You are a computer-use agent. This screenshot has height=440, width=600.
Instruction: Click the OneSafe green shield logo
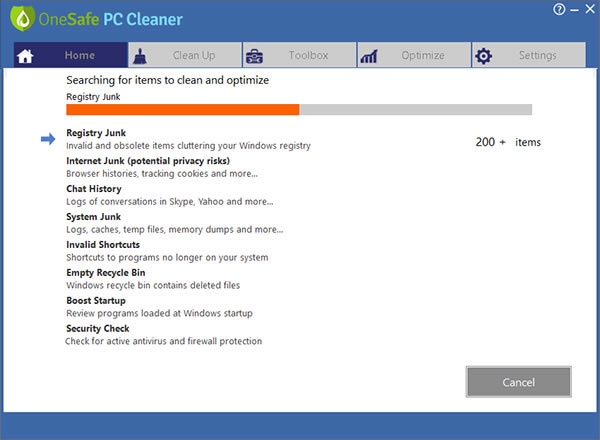pos(23,19)
